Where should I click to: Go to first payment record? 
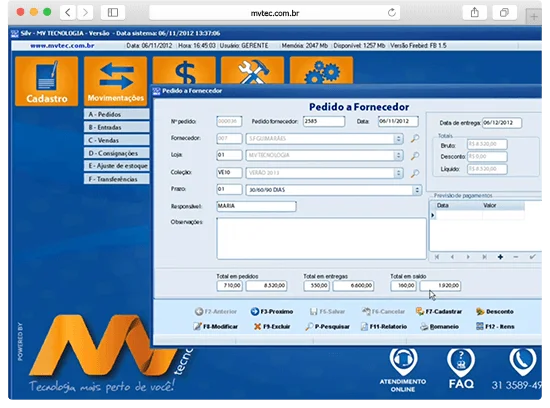click(437, 257)
